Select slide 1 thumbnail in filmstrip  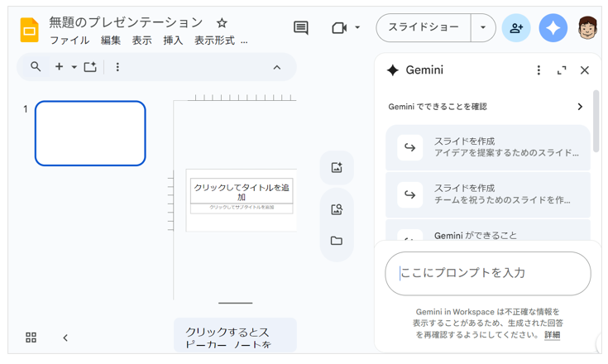click(x=90, y=133)
